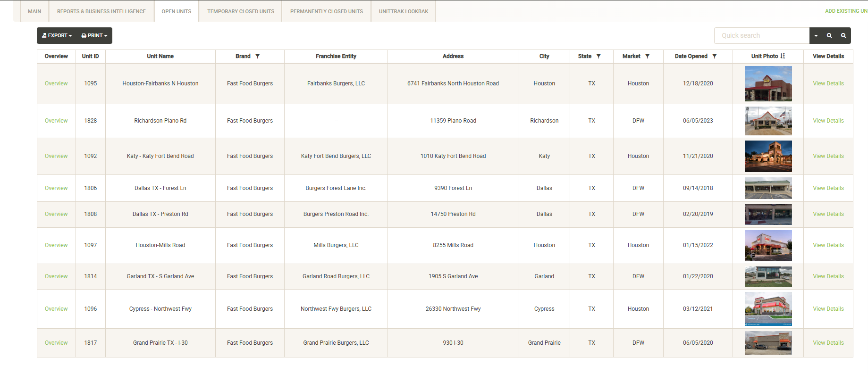Click the Brand column filter icon
Image resolution: width=868 pixels, height=382 pixels.
(x=258, y=56)
